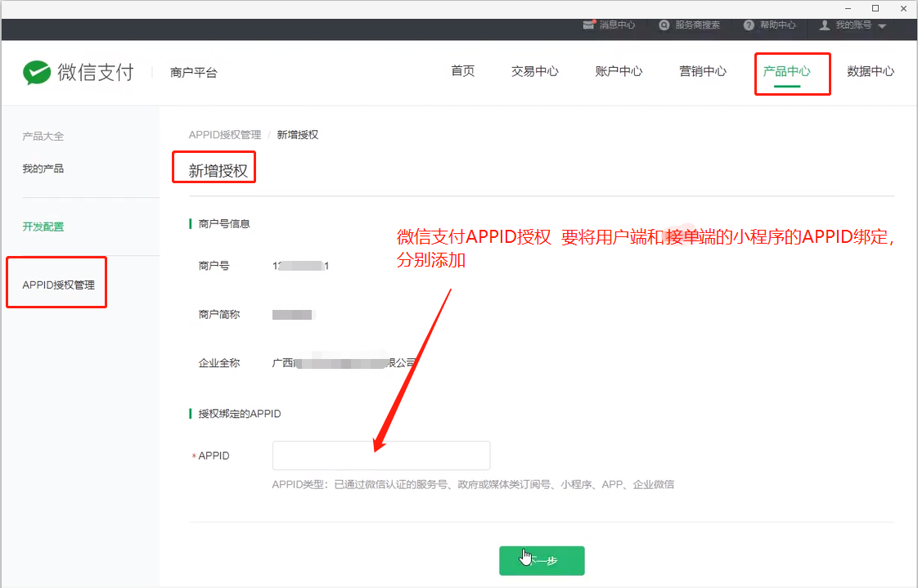The height and width of the screenshot is (588, 918).
Task: Focus the APPID input field
Action: 381,456
